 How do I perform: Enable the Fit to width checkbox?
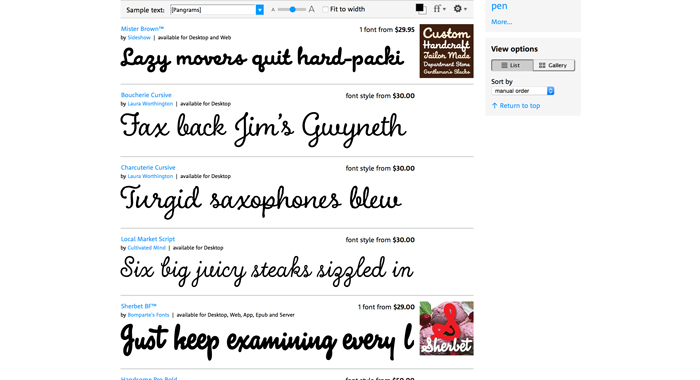pyautogui.click(x=325, y=9)
